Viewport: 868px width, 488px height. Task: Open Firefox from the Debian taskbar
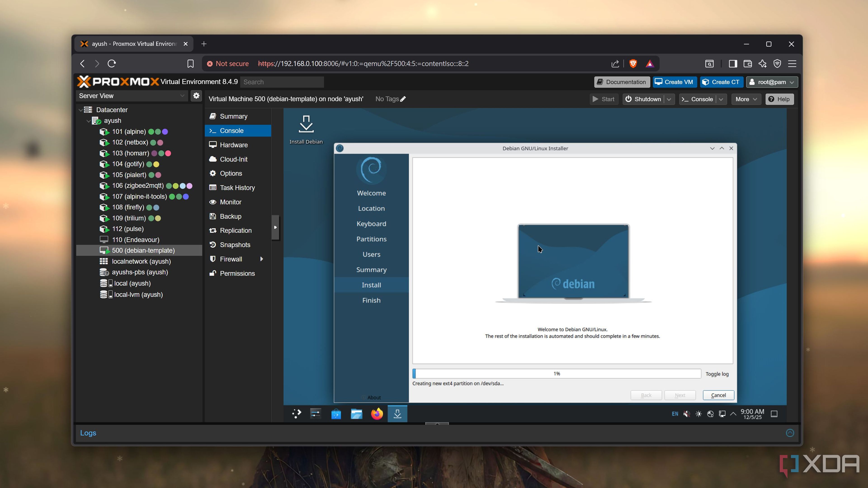377,414
